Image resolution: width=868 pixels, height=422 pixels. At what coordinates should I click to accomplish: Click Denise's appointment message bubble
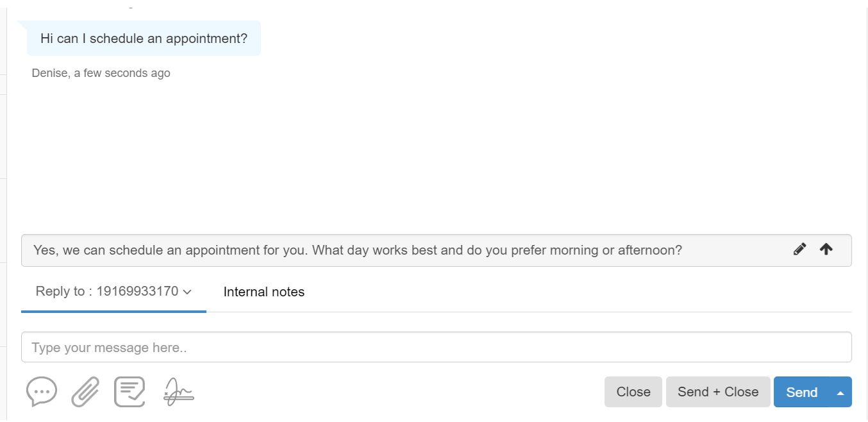pyautogui.click(x=144, y=38)
